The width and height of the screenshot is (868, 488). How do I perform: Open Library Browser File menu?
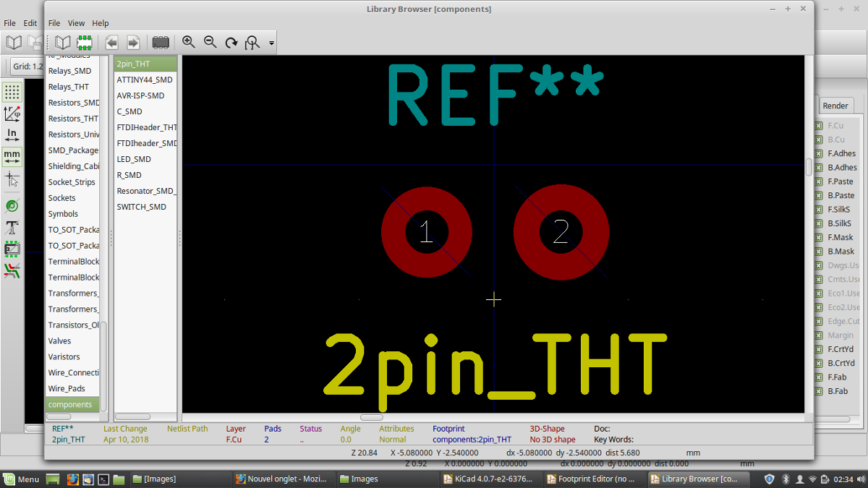tap(54, 23)
